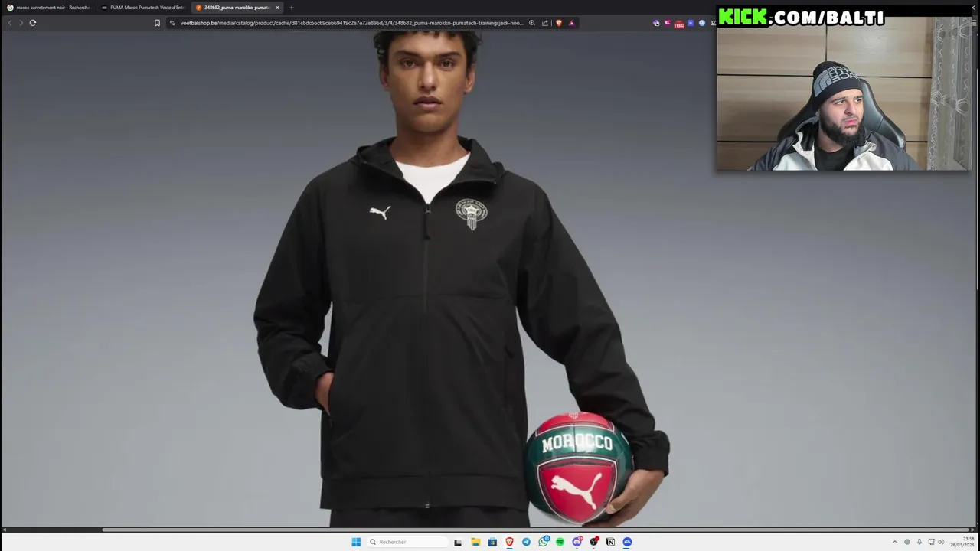Open Notion from the taskbar
The width and height of the screenshot is (980, 551).
click(x=610, y=542)
